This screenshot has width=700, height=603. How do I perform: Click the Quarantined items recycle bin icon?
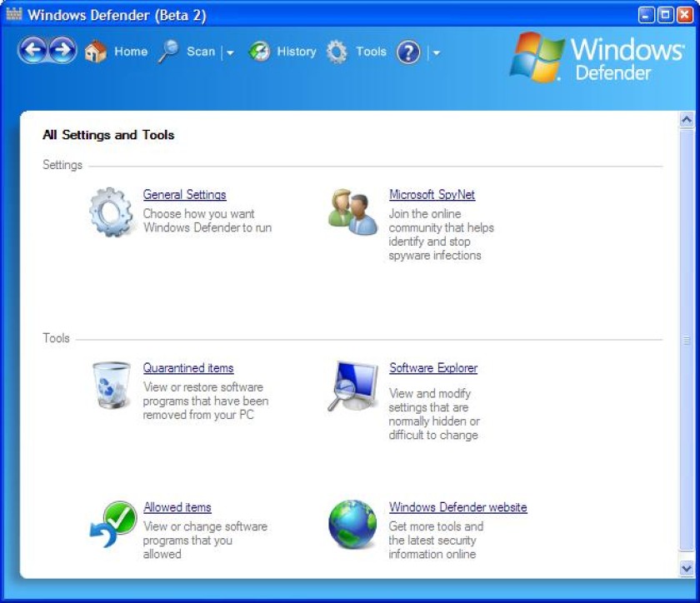(111, 385)
